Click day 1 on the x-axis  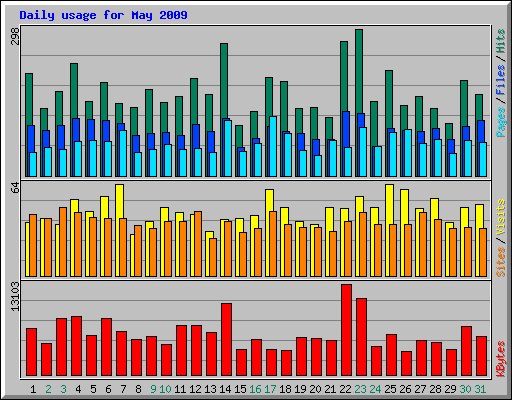coord(33,389)
